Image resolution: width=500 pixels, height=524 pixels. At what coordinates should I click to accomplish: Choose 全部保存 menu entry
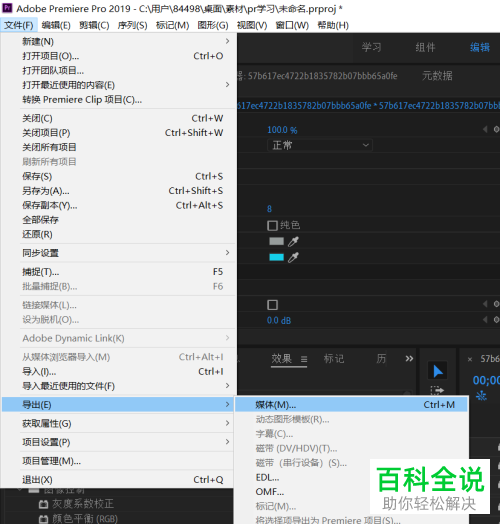click(118, 220)
